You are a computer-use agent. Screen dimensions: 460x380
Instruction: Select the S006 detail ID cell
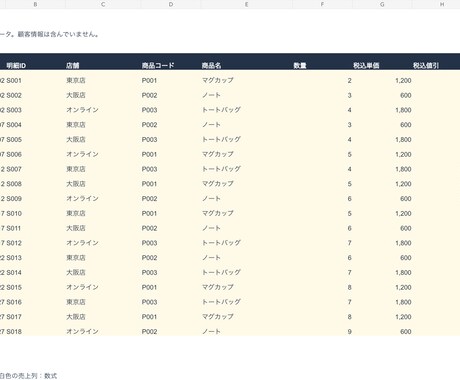14,154
